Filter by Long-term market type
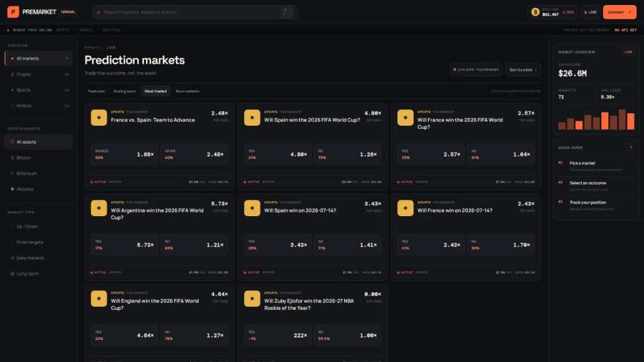 38,274
